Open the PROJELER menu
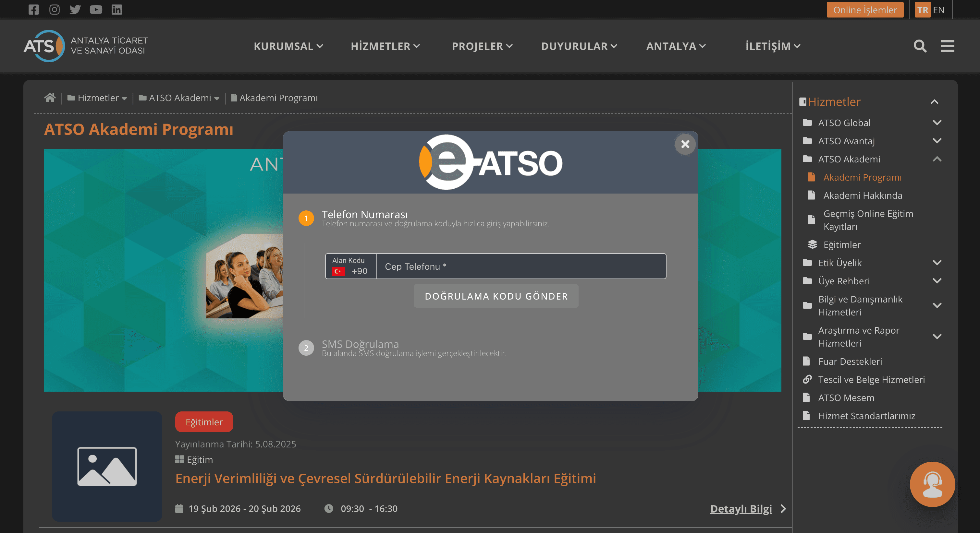Viewport: 980px width, 533px height. pyautogui.click(x=482, y=46)
